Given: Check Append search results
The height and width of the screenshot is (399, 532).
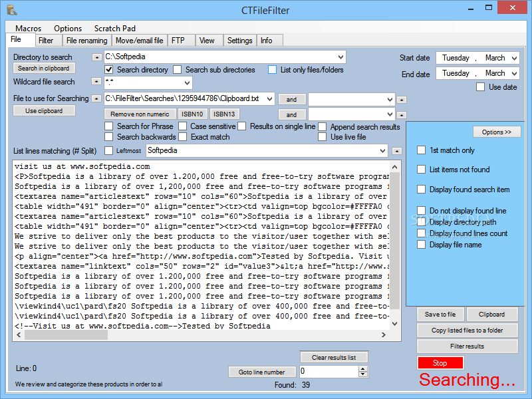Looking at the screenshot, I should 323,127.
